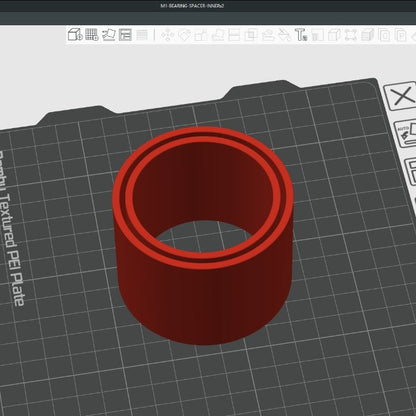The image size is (416, 416).
Task: Click the Auto orient toolbar icon
Action: coord(109,35)
